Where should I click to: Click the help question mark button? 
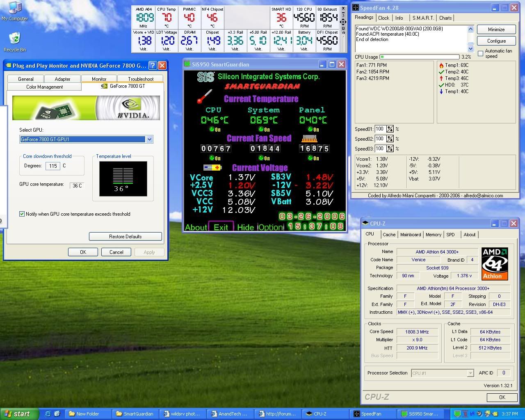click(153, 66)
